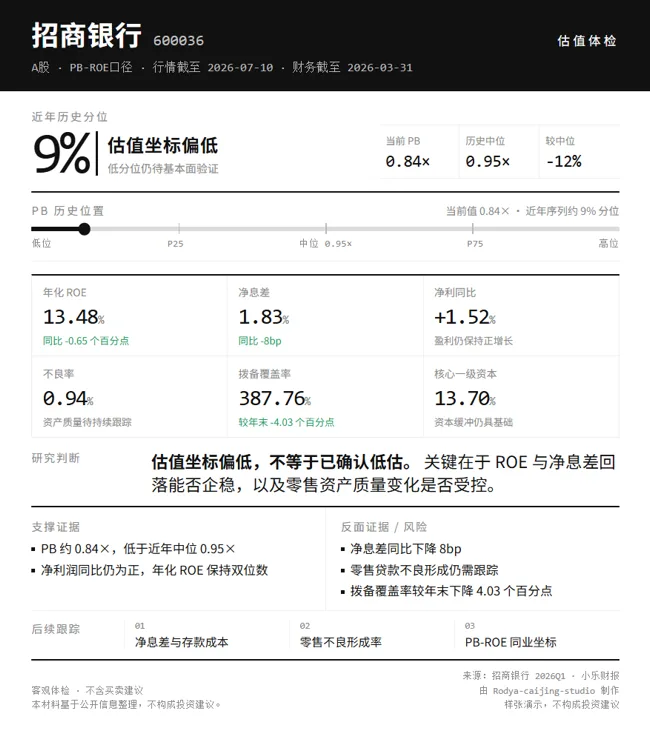650x749 pixels.
Task: Click the P25 tick label
Action: [175, 244]
